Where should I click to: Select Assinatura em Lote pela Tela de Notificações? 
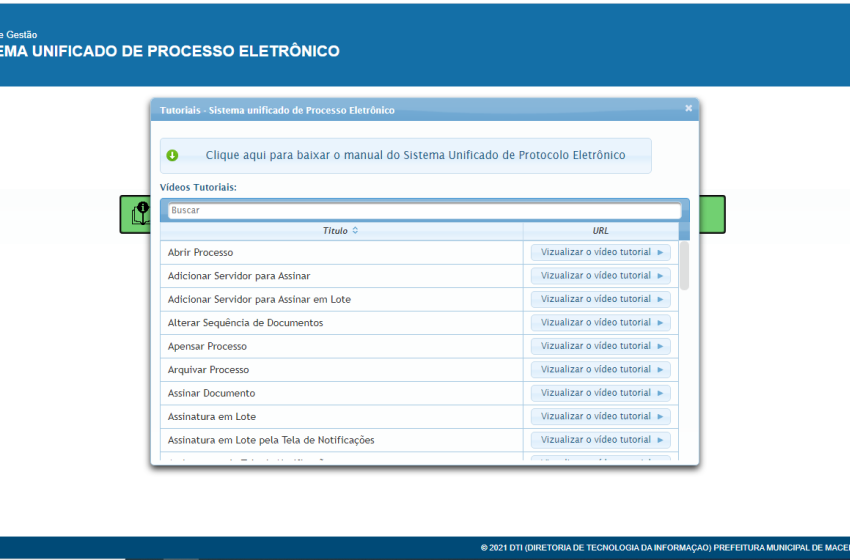tap(271, 440)
